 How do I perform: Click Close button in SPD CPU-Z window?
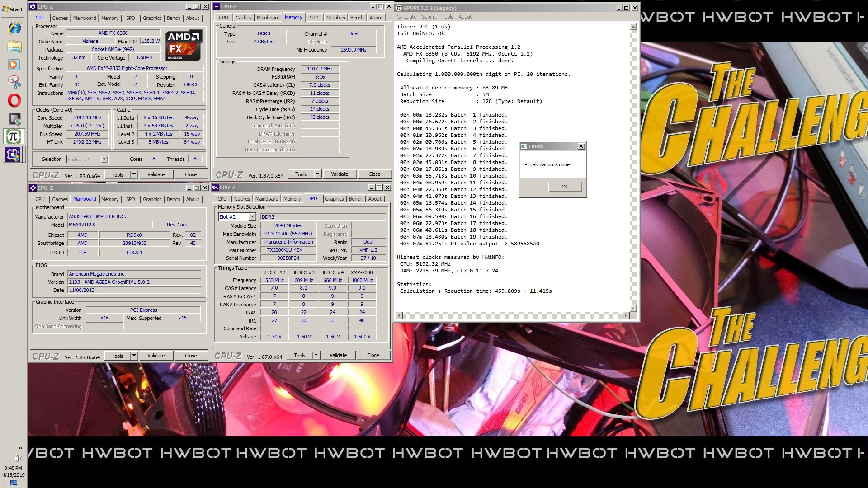(x=373, y=355)
